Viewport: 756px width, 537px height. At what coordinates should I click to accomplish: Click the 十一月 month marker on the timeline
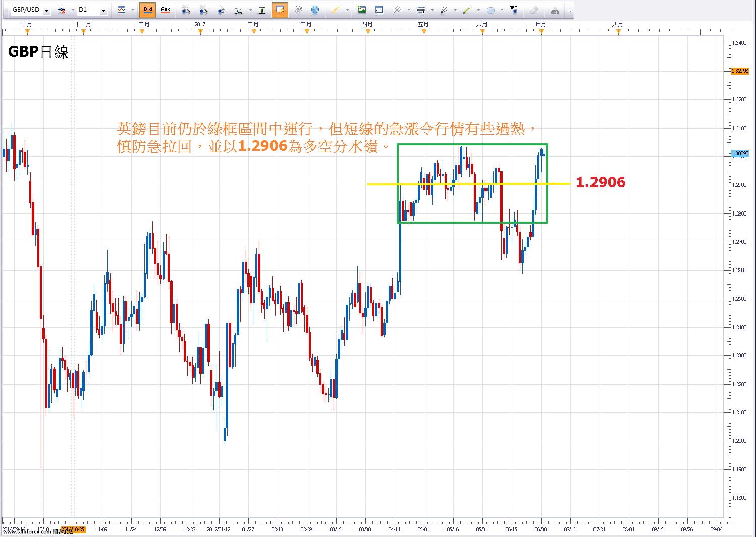click(83, 24)
